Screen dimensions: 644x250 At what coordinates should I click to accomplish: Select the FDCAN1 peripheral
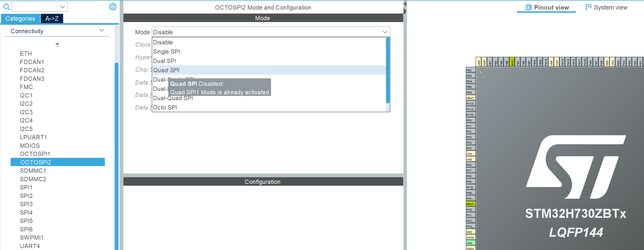[x=32, y=62]
